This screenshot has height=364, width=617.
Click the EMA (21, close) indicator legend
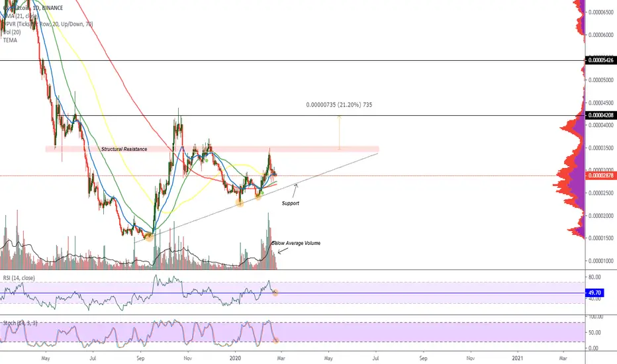(x=20, y=16)
